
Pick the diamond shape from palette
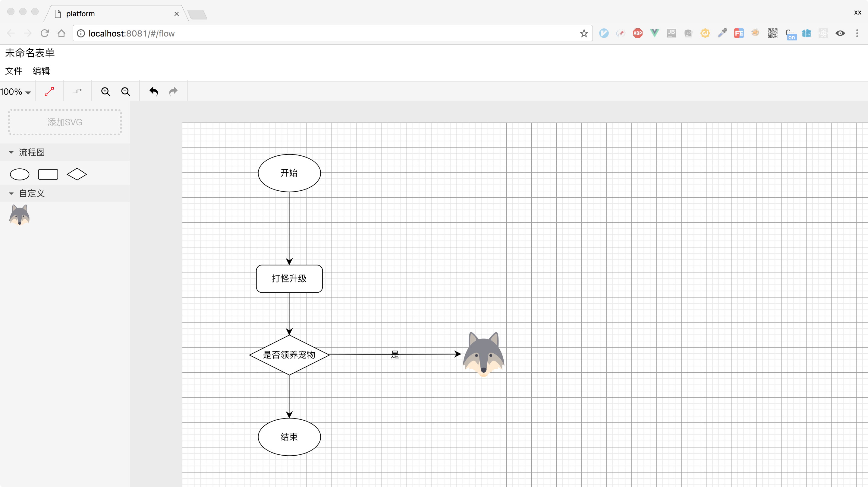point(77,174)
